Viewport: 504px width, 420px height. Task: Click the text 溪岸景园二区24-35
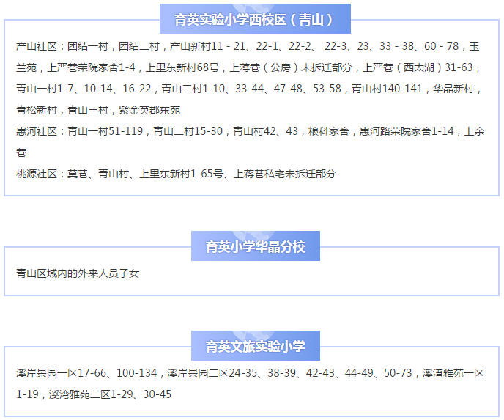point(212,373)
